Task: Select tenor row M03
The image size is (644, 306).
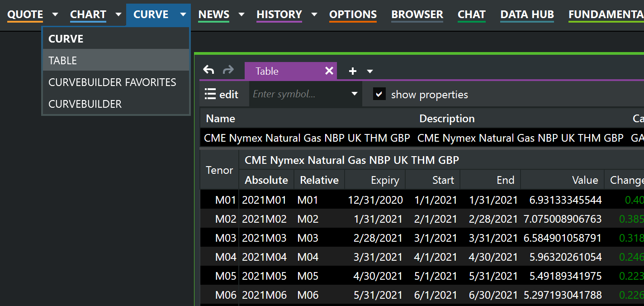Action: [x=226, y=238]
